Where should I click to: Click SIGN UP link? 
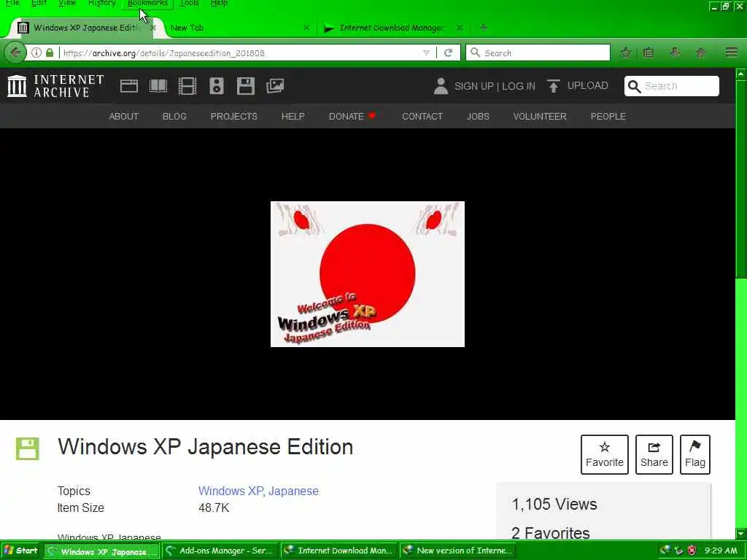coord(474,86)
